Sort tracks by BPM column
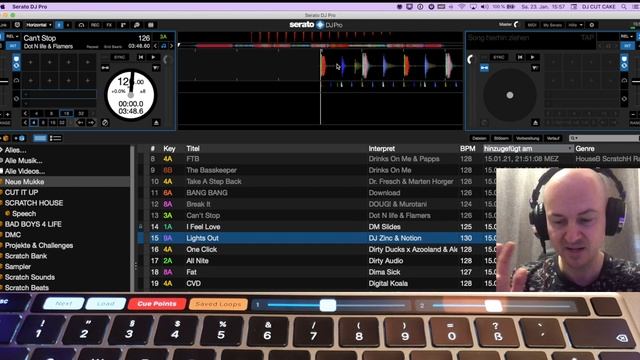 pos(468,149)
